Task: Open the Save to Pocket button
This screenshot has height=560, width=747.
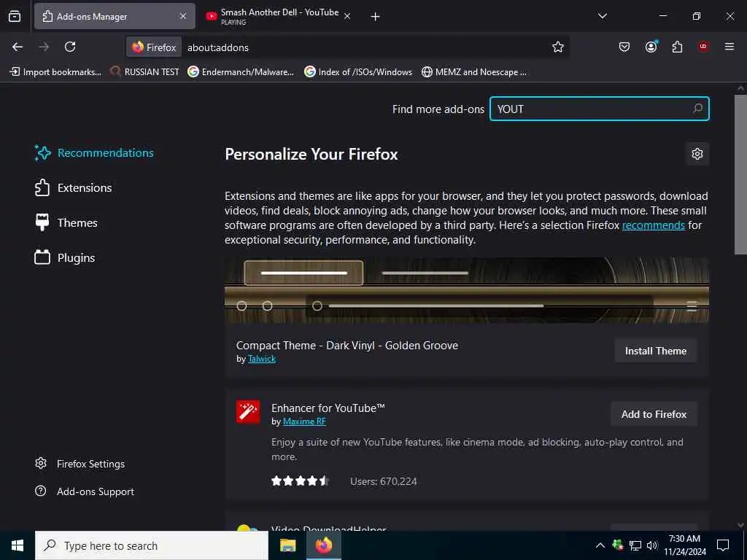Action: coord(624,47)
